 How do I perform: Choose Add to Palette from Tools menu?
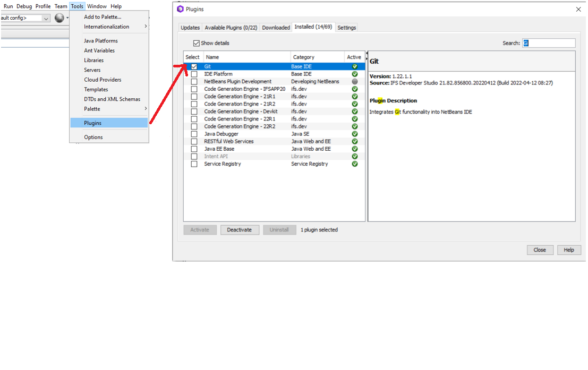click(x=109, y=17)
